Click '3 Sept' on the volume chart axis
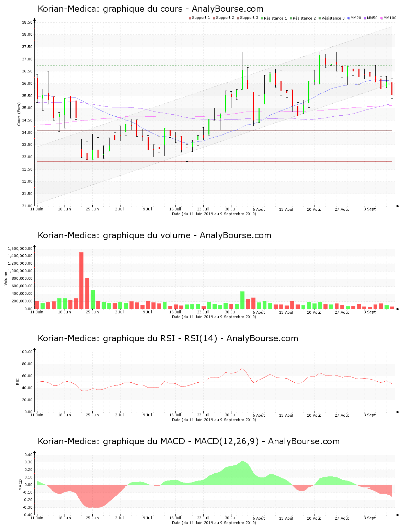Viewport: 412px width, 532px height. (369, 312)
